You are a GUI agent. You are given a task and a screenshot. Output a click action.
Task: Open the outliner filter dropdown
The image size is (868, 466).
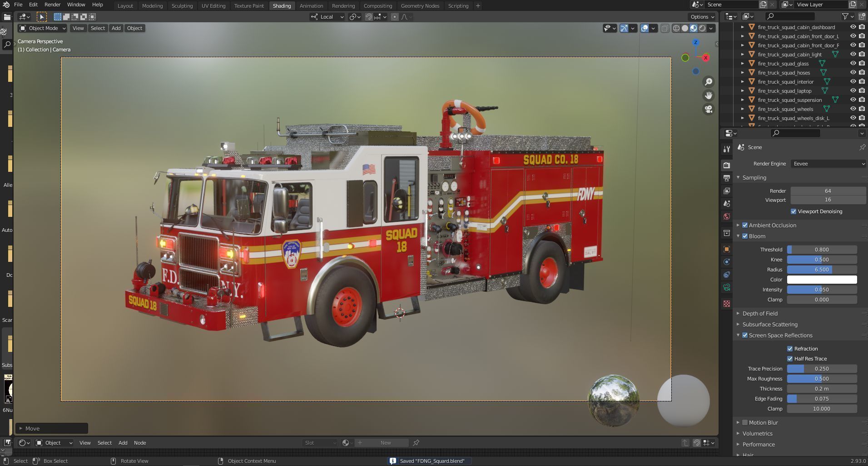(848, 16)
